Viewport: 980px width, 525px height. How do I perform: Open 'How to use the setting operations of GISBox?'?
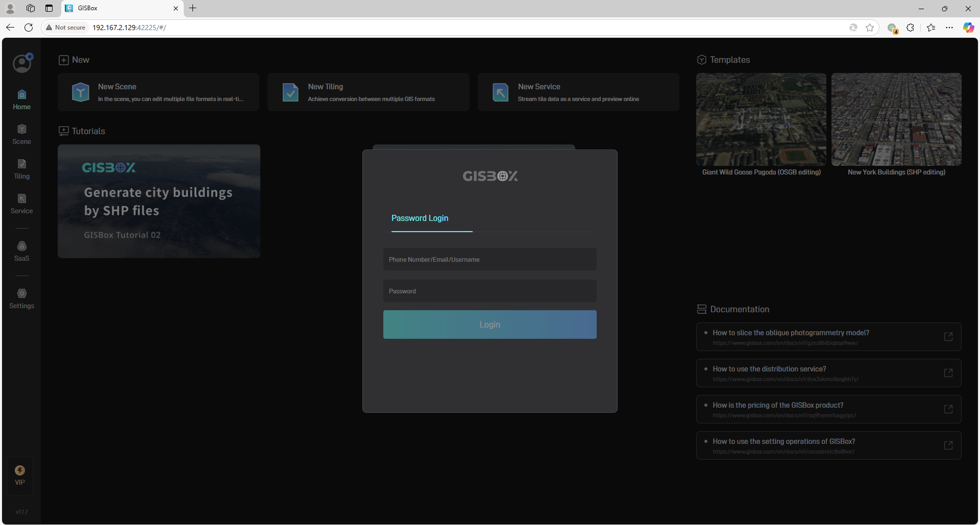click(x=828, y=445)
